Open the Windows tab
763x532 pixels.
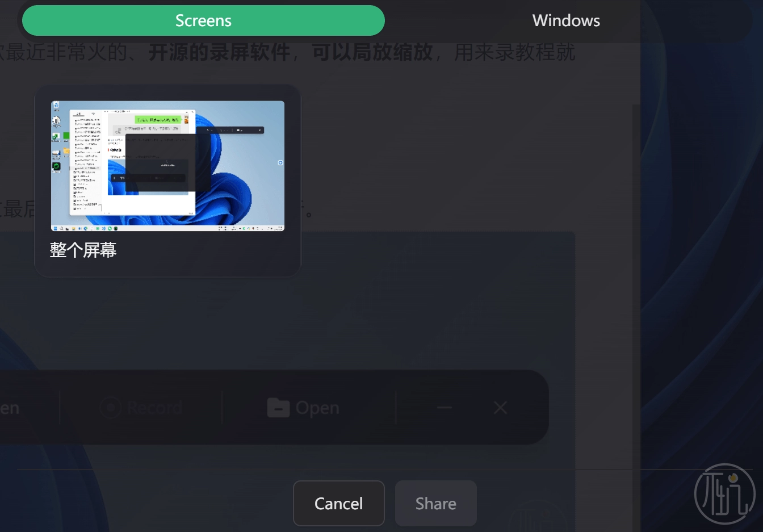[565, 20]
